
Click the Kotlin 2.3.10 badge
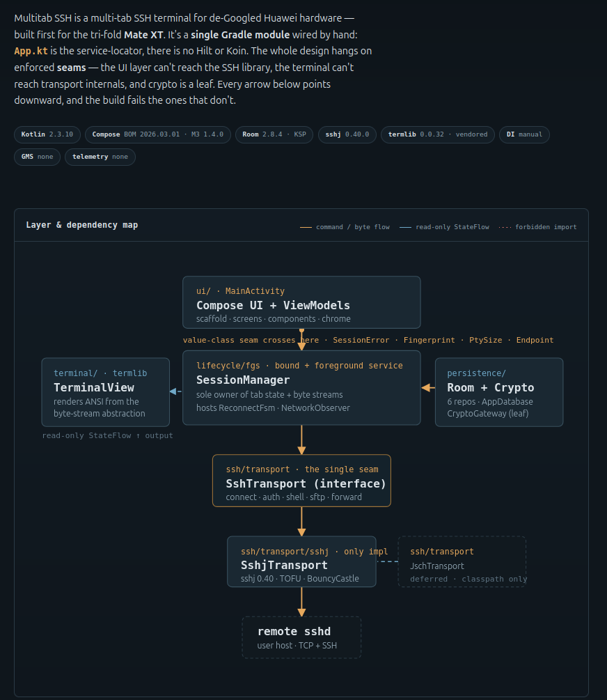tap(47, 134)
